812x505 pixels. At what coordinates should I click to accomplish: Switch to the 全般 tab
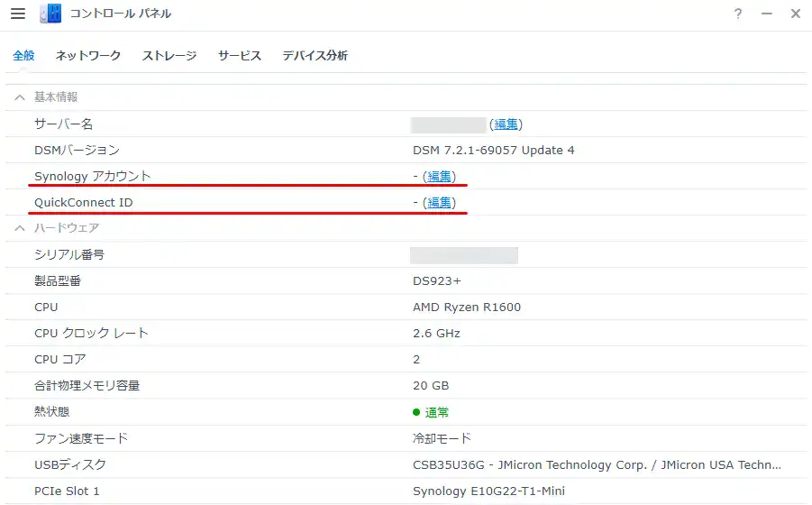coord(23,56)
